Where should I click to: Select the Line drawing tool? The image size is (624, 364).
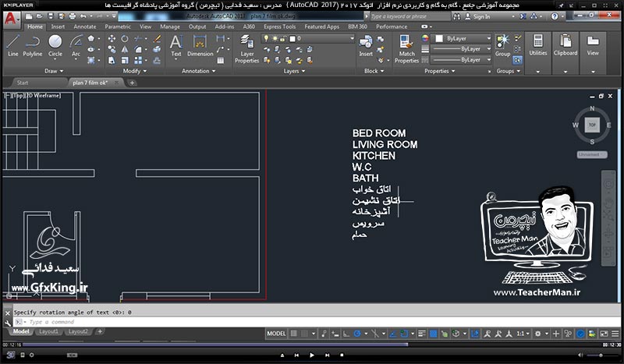coord(12,46)
